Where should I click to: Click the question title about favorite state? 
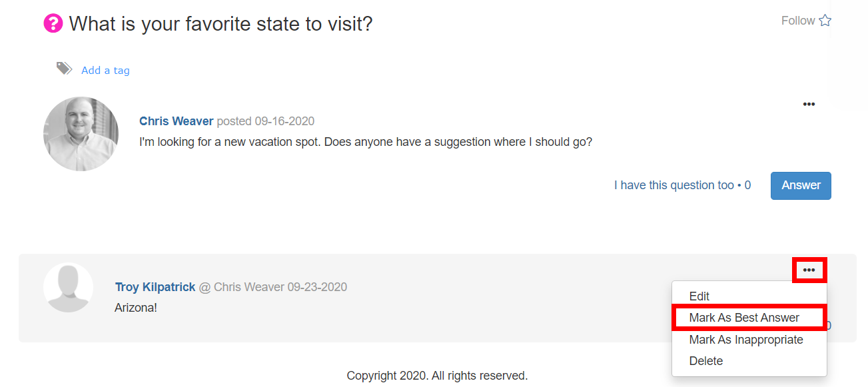click(x=220, y=24)
